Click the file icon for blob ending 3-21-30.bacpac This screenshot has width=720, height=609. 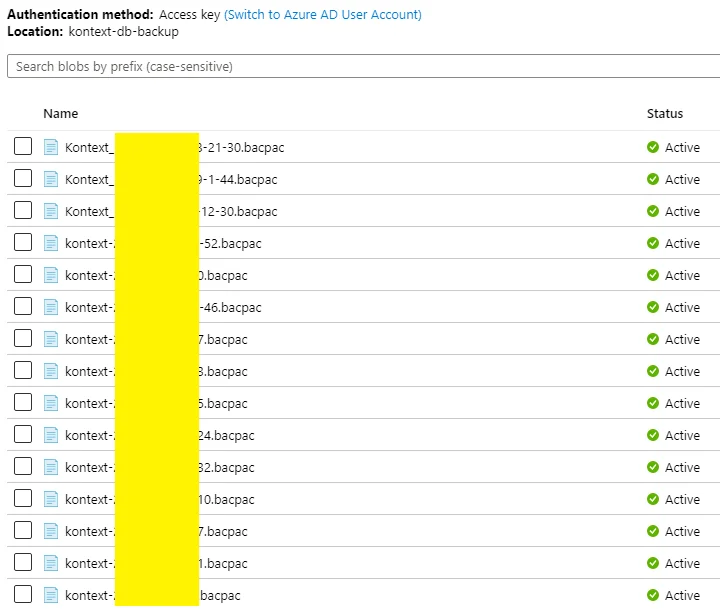pyautogui.click(x=52, y=147)
